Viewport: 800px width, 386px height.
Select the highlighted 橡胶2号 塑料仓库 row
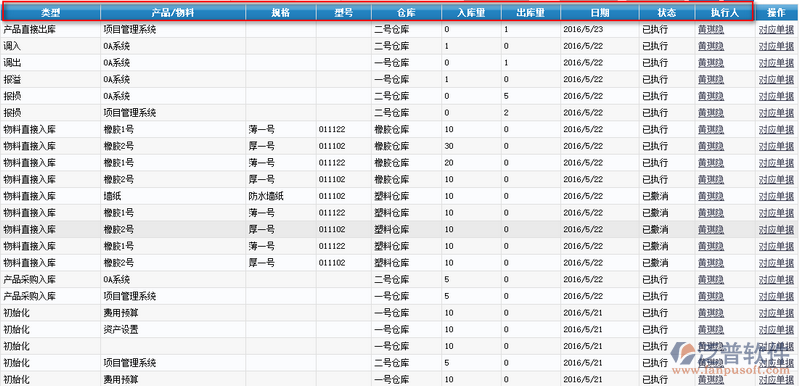[400, 229]
